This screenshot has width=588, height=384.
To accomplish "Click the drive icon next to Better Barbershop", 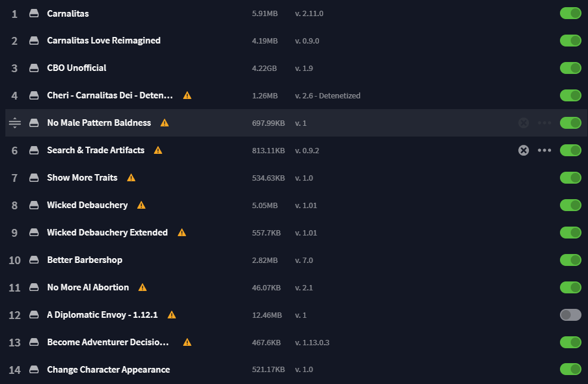I will pyautogui.click(x=35, y=260).
